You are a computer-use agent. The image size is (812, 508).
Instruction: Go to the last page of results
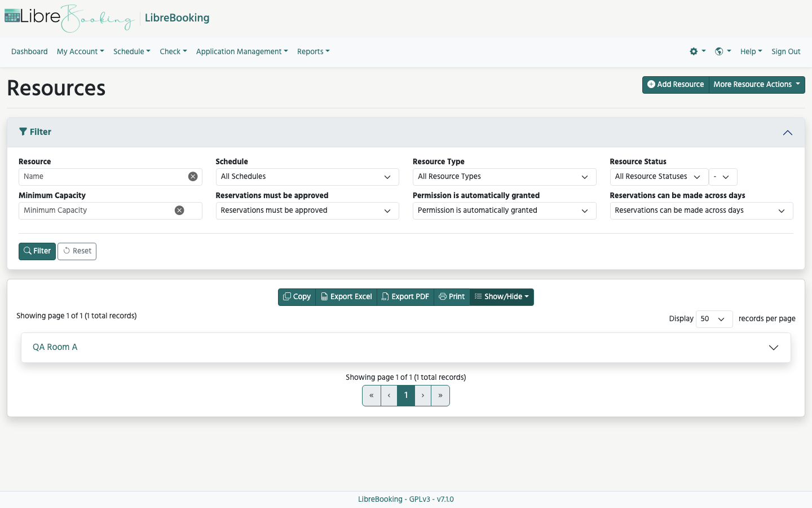pyautogui.click(x=440, y=396)
